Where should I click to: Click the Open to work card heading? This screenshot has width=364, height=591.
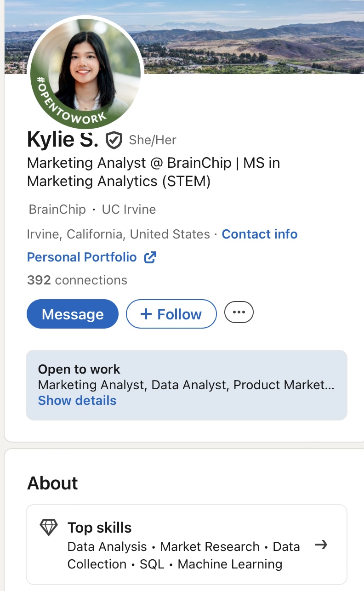pyautogui.click(x=79, y=369)
